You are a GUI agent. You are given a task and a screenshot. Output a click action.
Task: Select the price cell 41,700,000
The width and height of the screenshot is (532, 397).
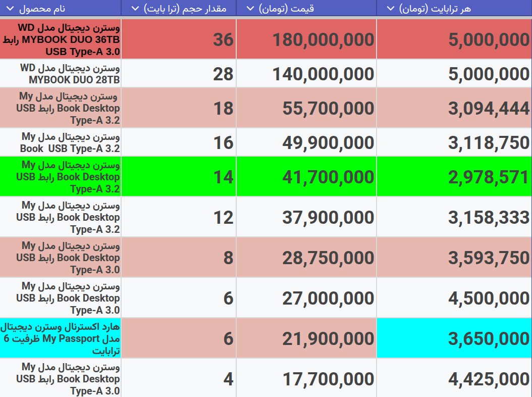coord(306,177)
